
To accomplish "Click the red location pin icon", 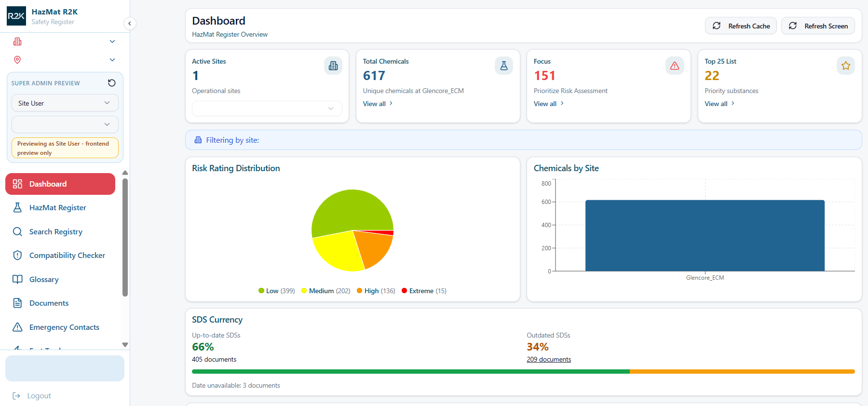I will point(17,60).
